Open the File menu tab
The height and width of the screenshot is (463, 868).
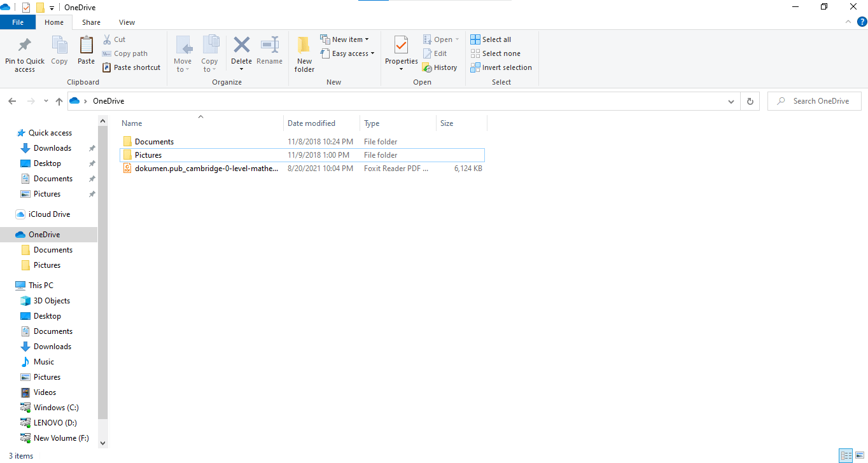tap(18, 22)
